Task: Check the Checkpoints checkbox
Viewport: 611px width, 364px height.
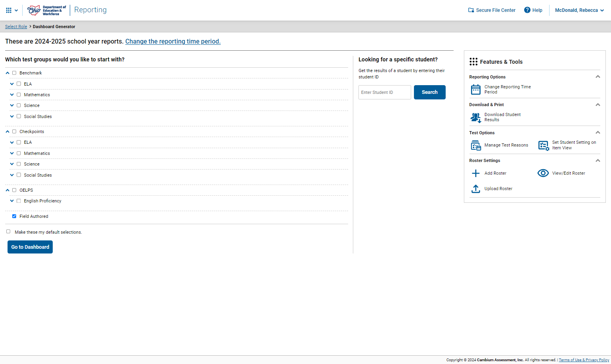Action: (x=14, y=131)
